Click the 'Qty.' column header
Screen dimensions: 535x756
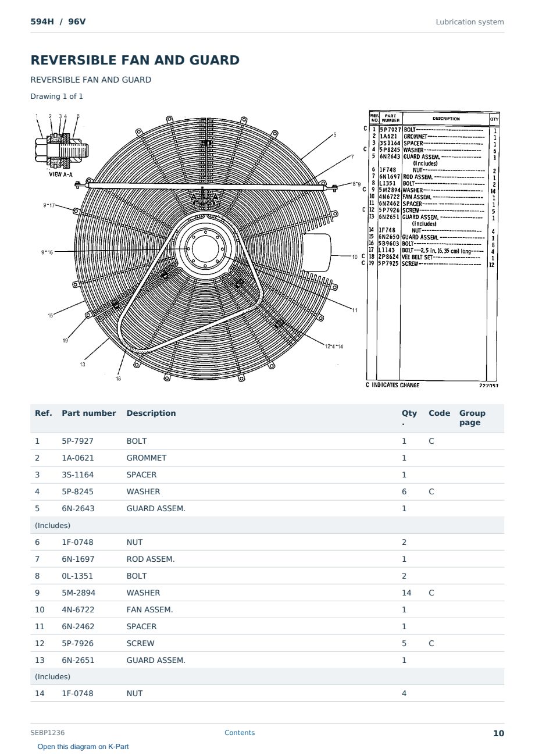tap(409, 418)
